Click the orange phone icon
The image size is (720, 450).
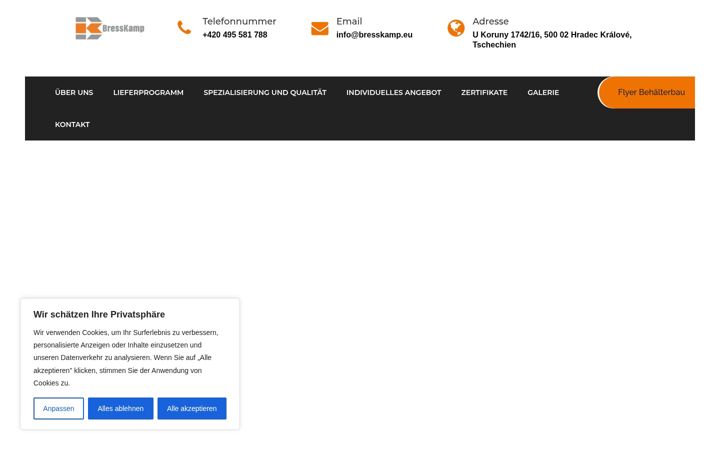184,28
